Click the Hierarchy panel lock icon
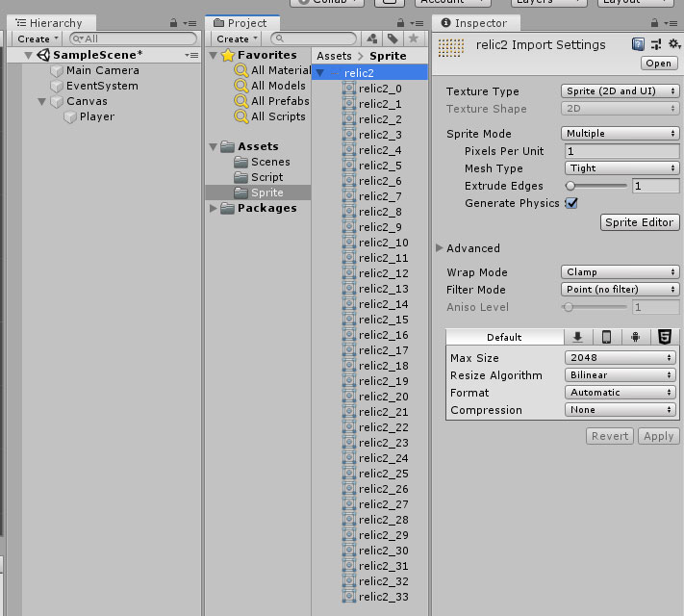Screen dimensions: 684x616 173,23
